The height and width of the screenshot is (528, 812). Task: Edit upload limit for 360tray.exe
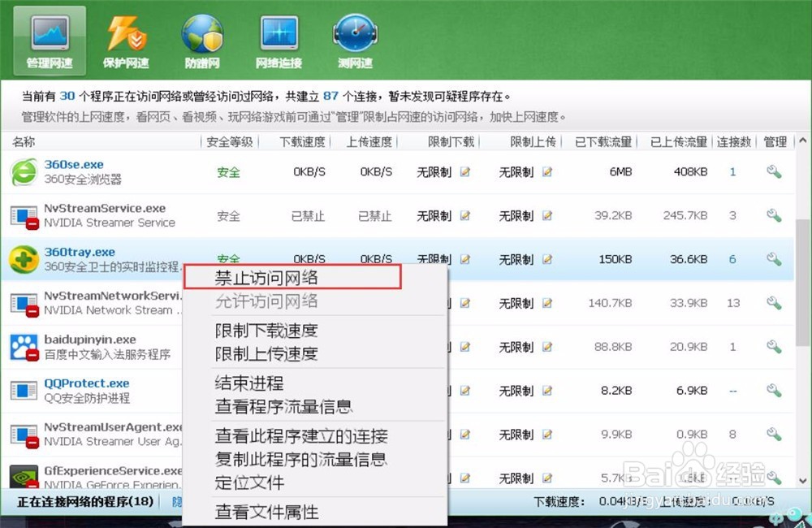coord(546,258)
